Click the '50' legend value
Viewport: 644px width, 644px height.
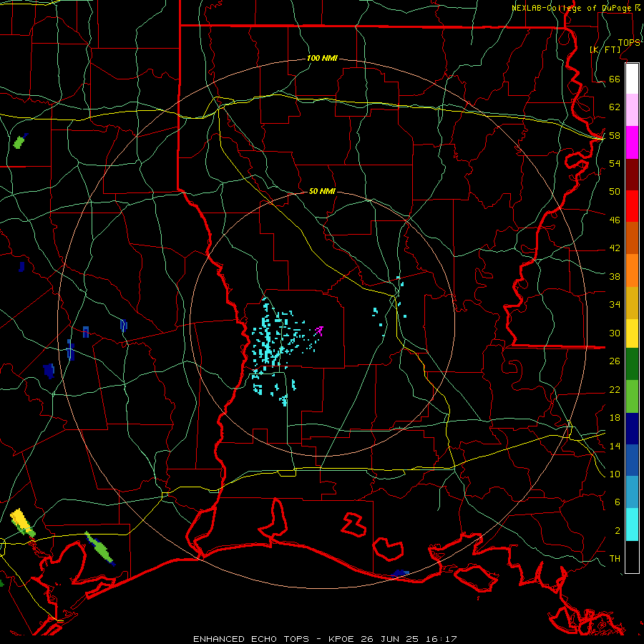coord(615,192)
